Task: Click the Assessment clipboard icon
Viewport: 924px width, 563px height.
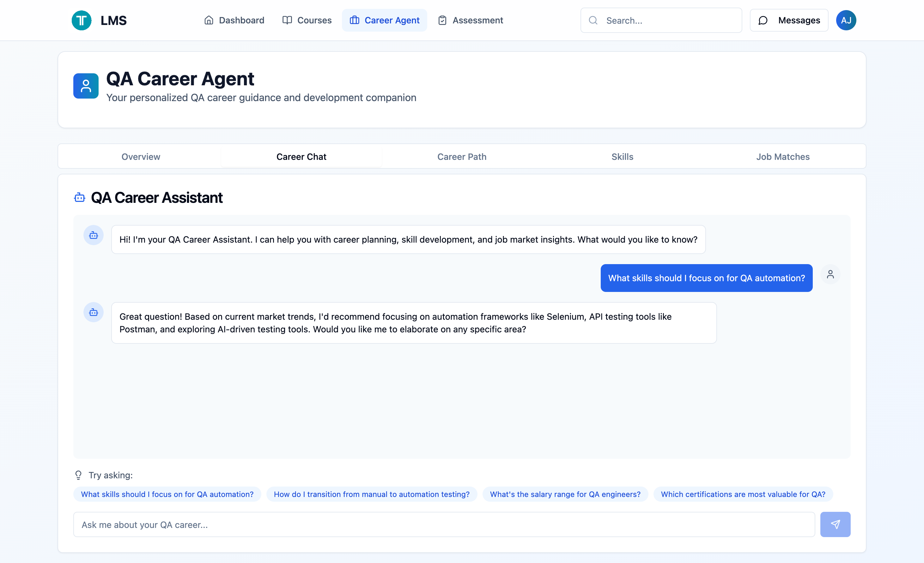Action: [442, 20]
